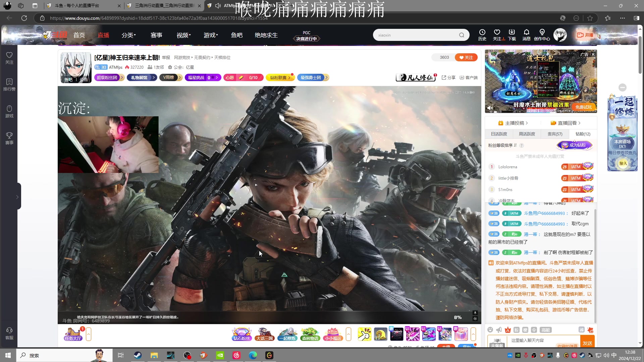Open 游戏 dropdown in navigation
The width and height of the screenshot is (644, 362).
[211, 35]
